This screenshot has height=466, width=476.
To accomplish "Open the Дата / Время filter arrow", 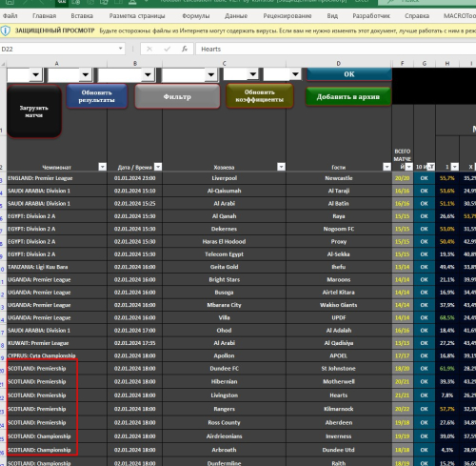I will [158, 167].
